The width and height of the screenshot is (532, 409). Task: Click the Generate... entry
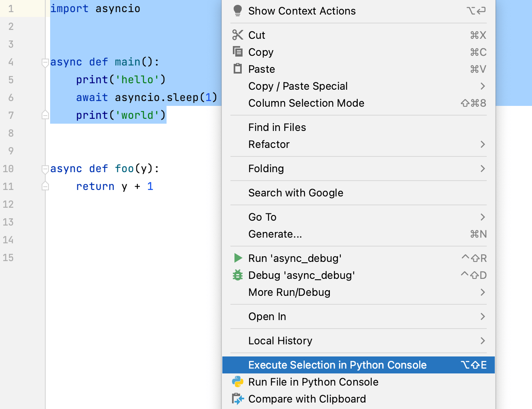point(275,234)
